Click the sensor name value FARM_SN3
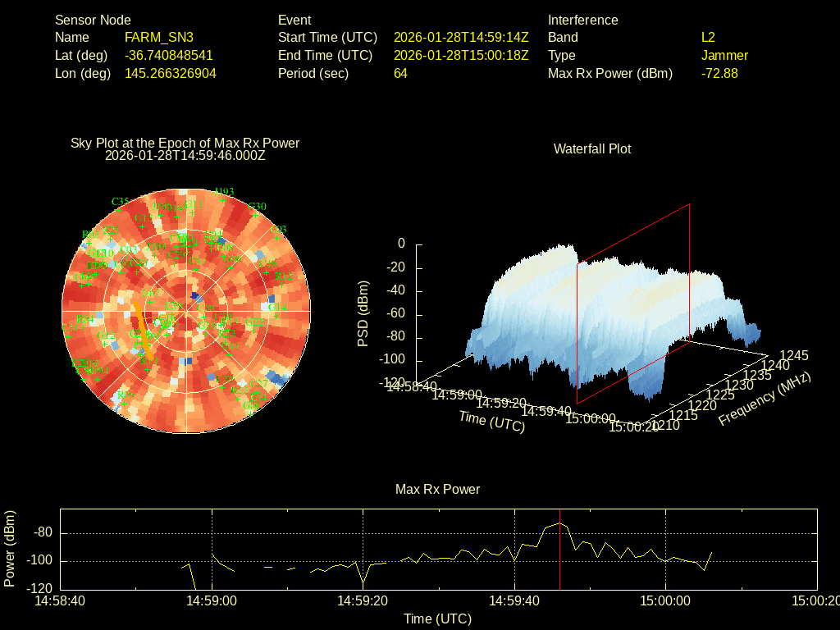Image resolution: width=840 pixels, height=630 pixels. [x=159, y=37]
